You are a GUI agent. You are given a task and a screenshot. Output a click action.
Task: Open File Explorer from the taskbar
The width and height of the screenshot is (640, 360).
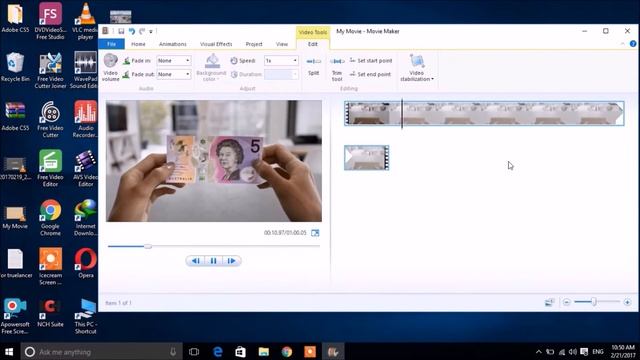pos(264,351)
